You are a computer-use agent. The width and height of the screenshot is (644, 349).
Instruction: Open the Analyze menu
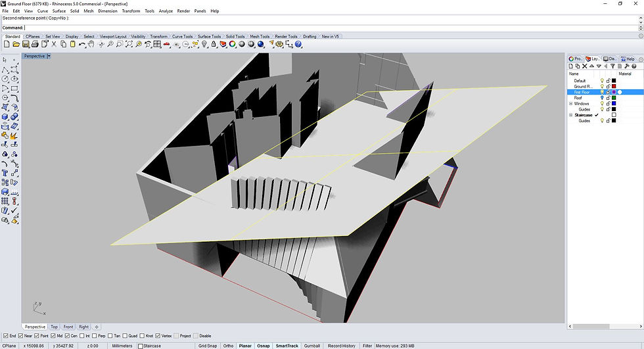(166, 11)
